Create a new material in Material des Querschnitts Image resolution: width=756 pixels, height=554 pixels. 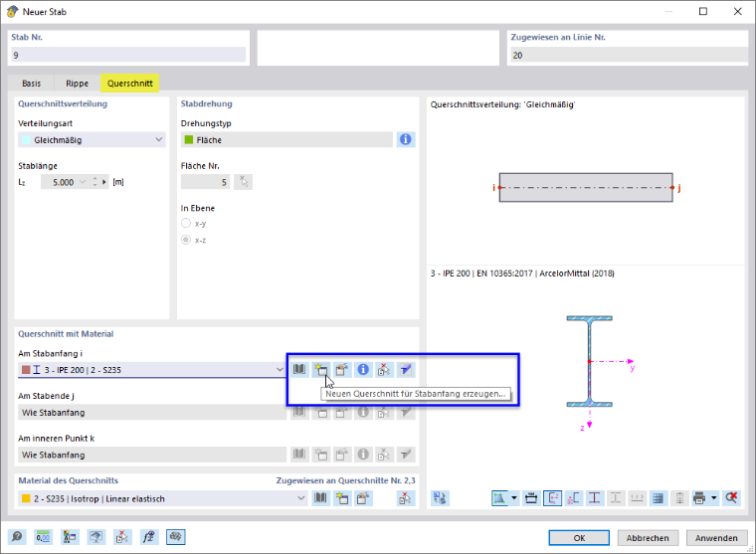coord(342,498)
